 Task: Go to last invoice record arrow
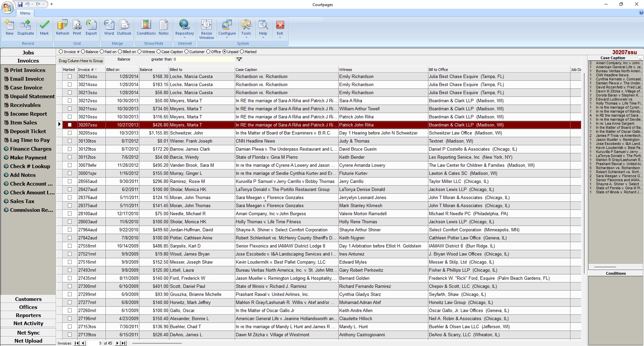[123, 343]
